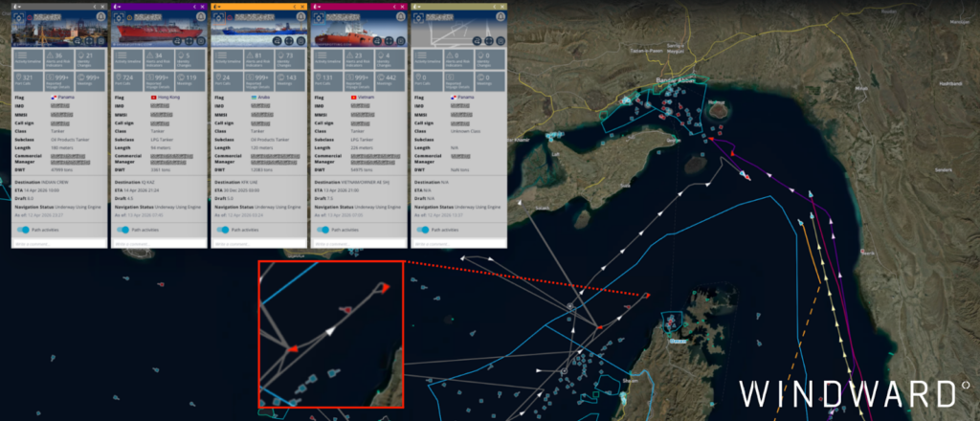Screen dimensions: 980x421
Task: Collapse the INDIAN CREW card with its header arrow
Action: click(x=95, y=7)
